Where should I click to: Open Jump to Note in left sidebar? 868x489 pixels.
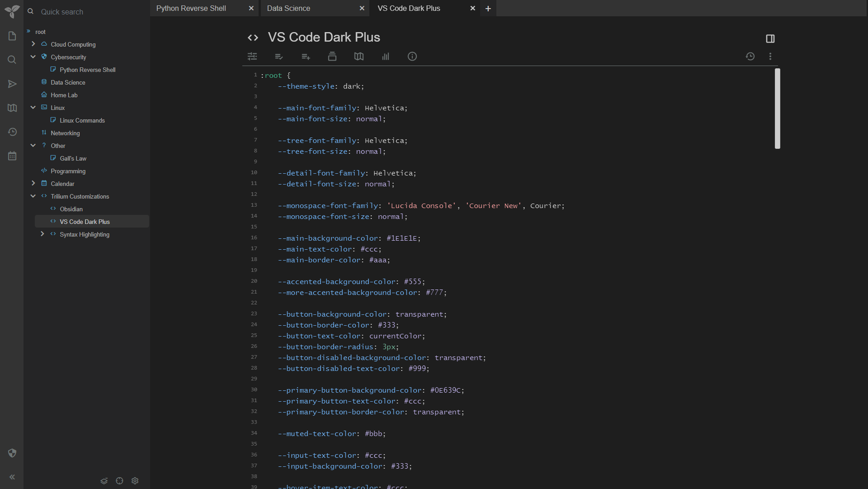click(x=12, y=84)
